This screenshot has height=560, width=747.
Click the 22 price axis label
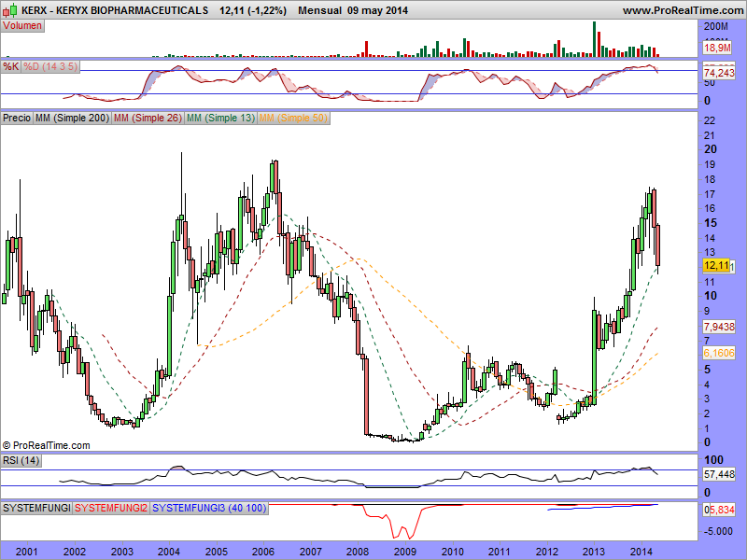tap(710, 120)
